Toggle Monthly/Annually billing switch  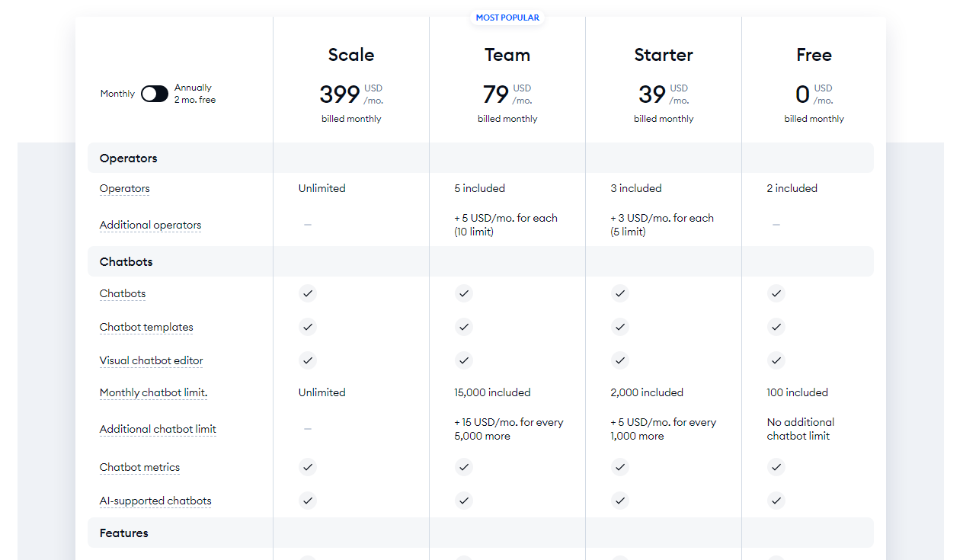(x=155, y=94)
